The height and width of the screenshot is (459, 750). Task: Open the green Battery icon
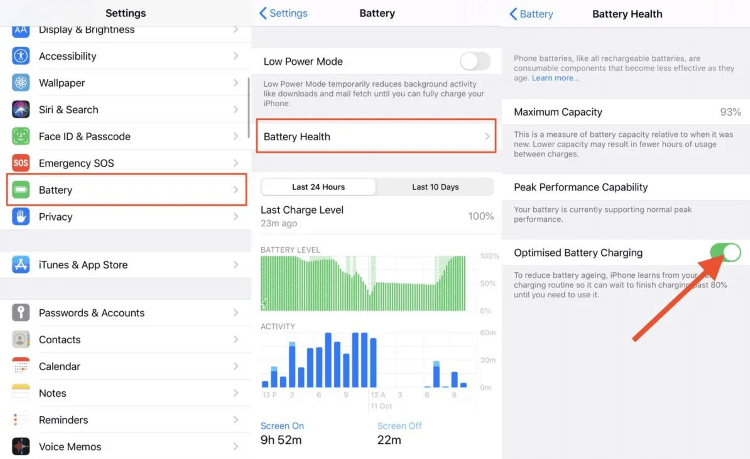20,190
